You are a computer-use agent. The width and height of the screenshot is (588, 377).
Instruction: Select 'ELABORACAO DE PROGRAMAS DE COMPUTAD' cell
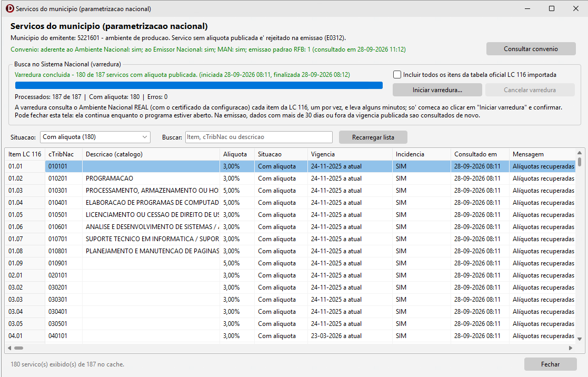tap(151, 203)
